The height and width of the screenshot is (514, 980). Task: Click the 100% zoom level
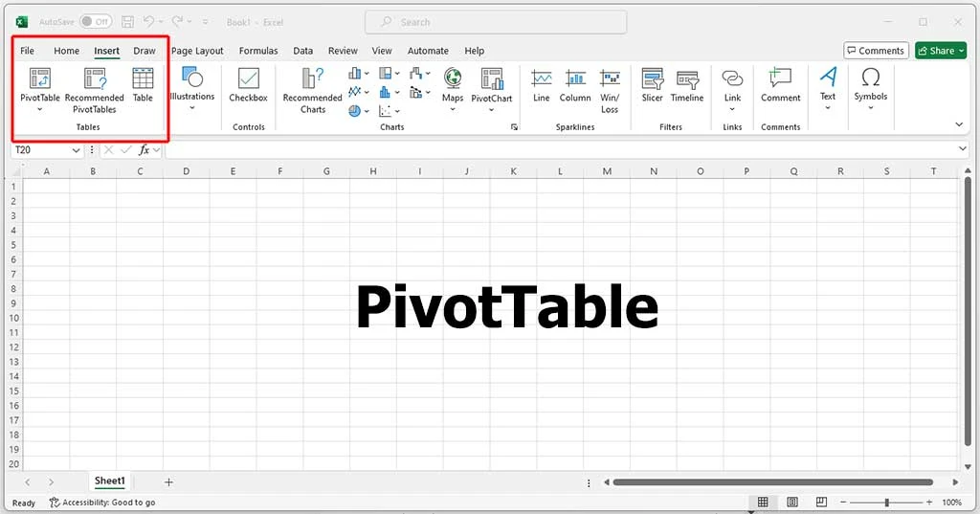951,503
